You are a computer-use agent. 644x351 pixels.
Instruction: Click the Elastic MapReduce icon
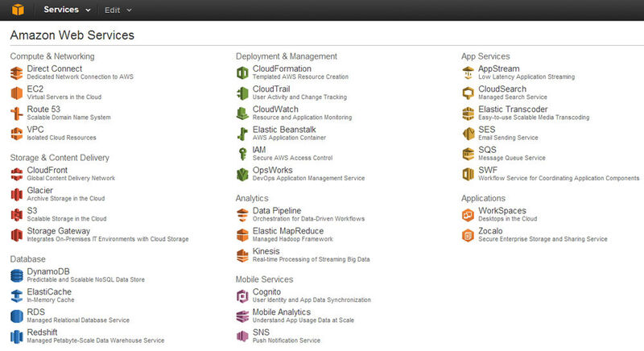[x=242, y=235]
